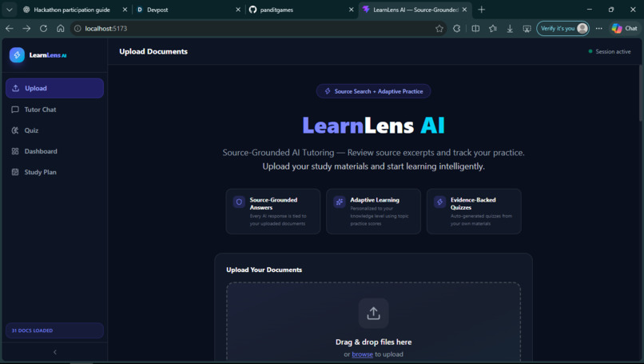Image resolution: width=644 pixels, height=364 pixels.
Task: Open a new browser tab with plus
Action: tap(481, 10)
